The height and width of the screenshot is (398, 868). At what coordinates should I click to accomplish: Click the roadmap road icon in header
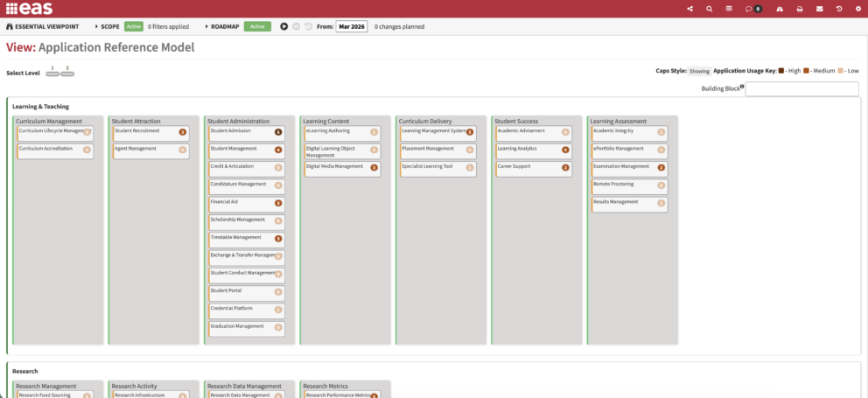coord(780,9)
